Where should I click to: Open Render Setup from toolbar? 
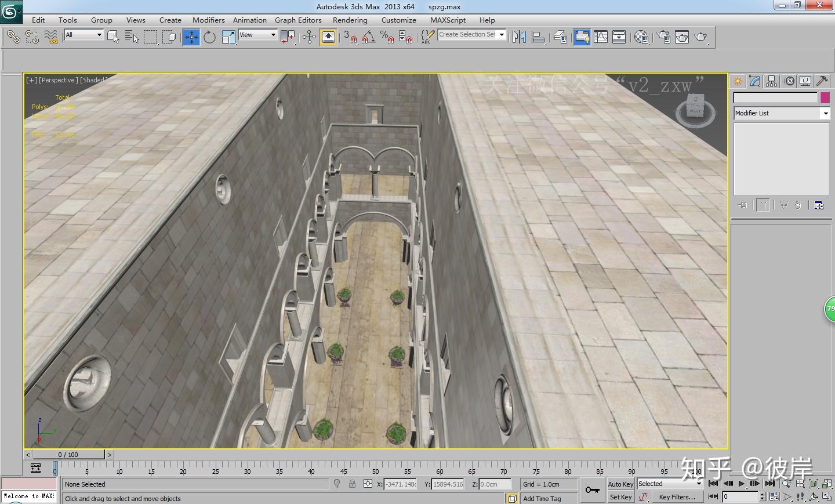coord(663,37)
